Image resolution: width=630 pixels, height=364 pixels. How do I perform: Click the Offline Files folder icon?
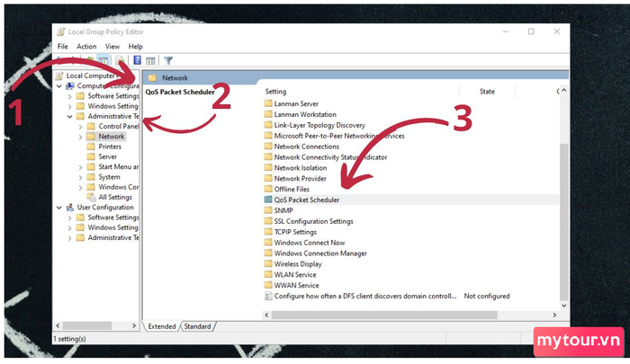[x=268, y=189]
